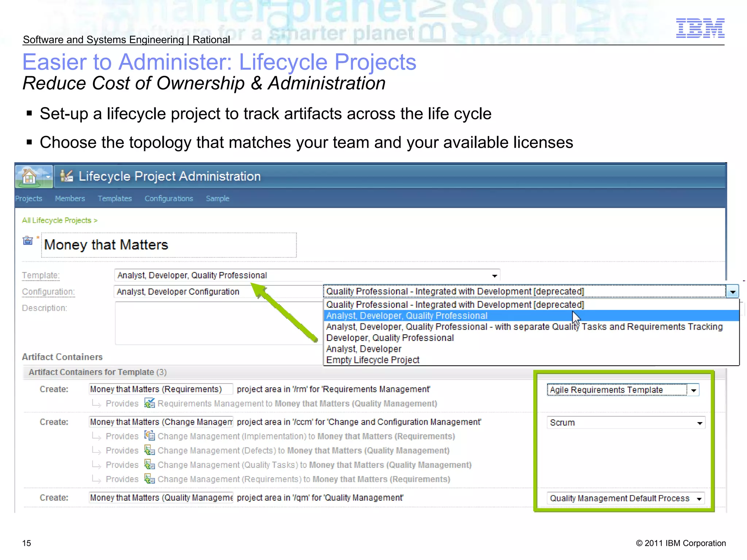
Task: Click Change Management (Implementation) to Money that Matters (Requirements)
Action: [x=306, y=436]
